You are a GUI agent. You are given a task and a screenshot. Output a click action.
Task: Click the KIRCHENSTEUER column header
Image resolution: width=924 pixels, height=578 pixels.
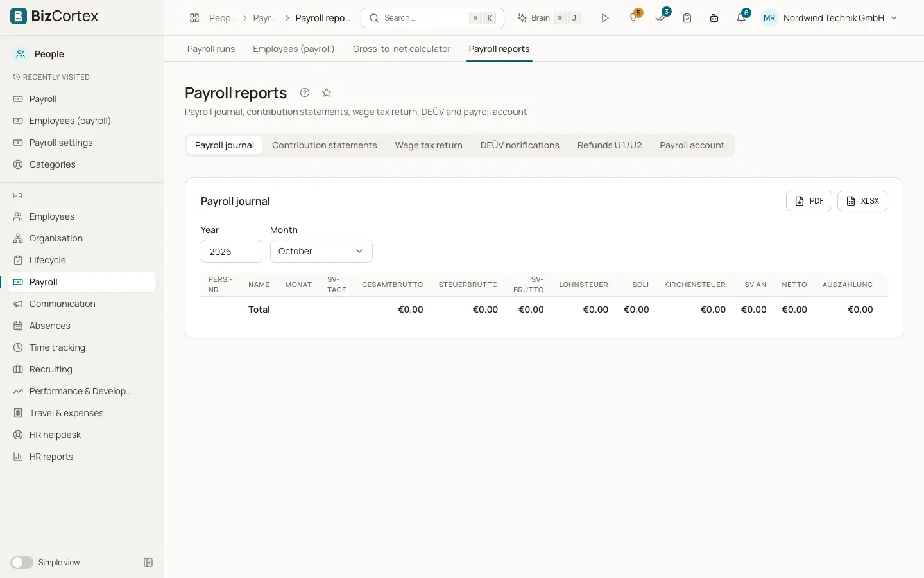coord(695,285)
